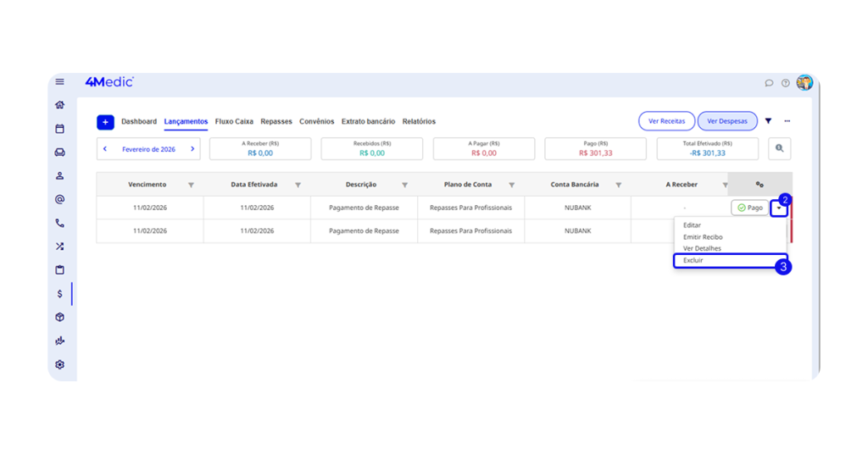Open the calendar icon in sidebar
Screen dimensions: 868x455
click(x=59, y=129)
